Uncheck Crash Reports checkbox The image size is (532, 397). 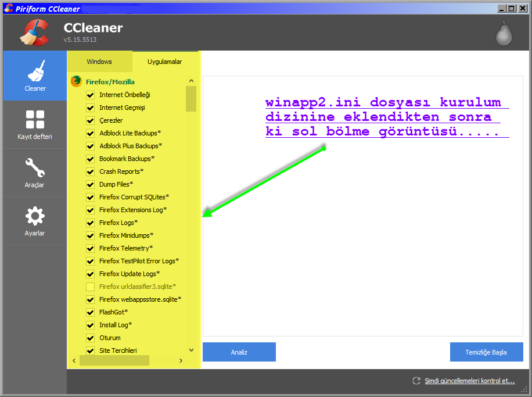tap(90, 172)
